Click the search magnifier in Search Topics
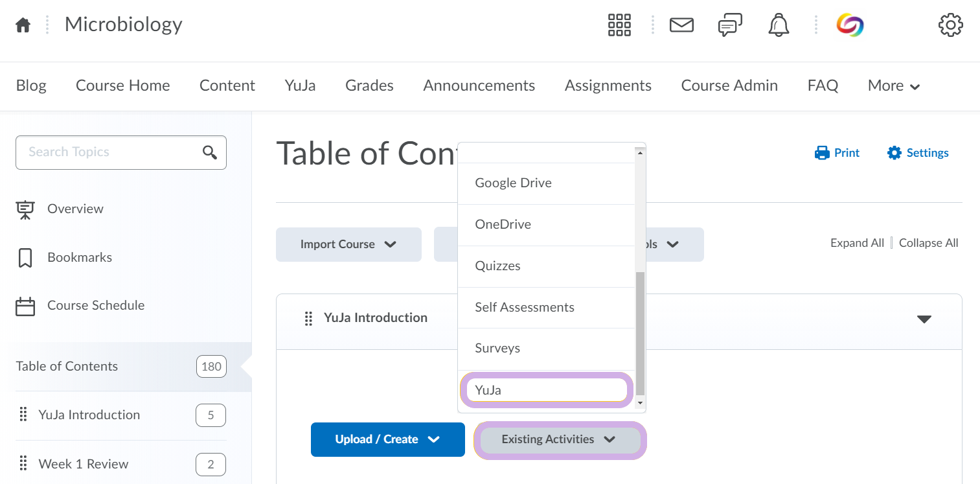 (x=209, y=152)
